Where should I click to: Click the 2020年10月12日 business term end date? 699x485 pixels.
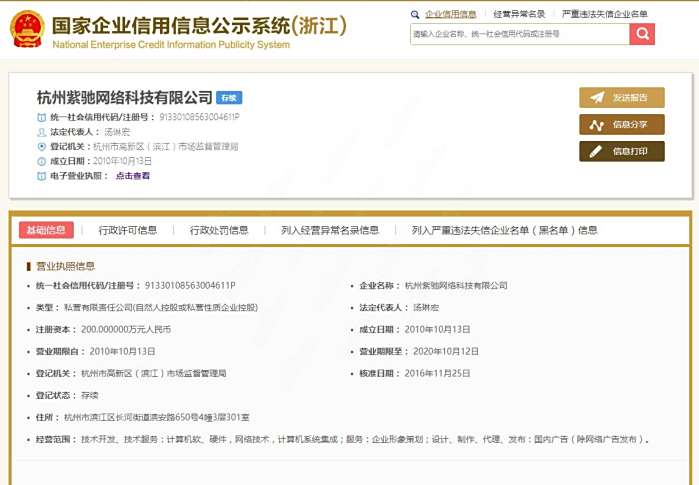pos(446,351)
